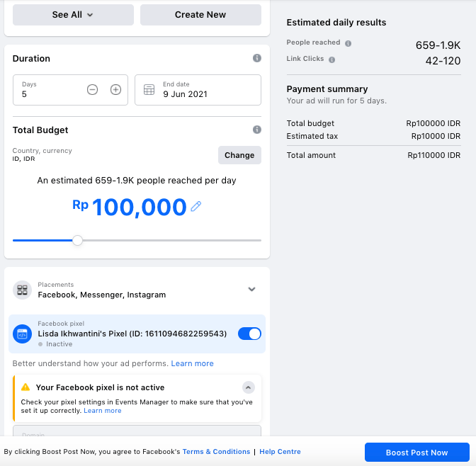Click the Facebook pixel code icon
This screenshot has width=476, height=466.
(22, 334)
